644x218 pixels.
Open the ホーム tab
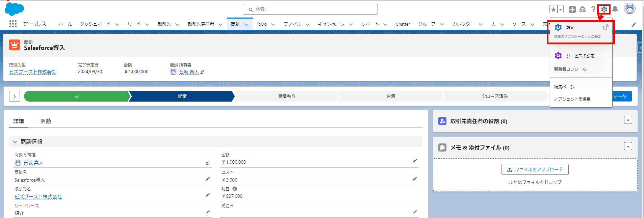[65, 24]
